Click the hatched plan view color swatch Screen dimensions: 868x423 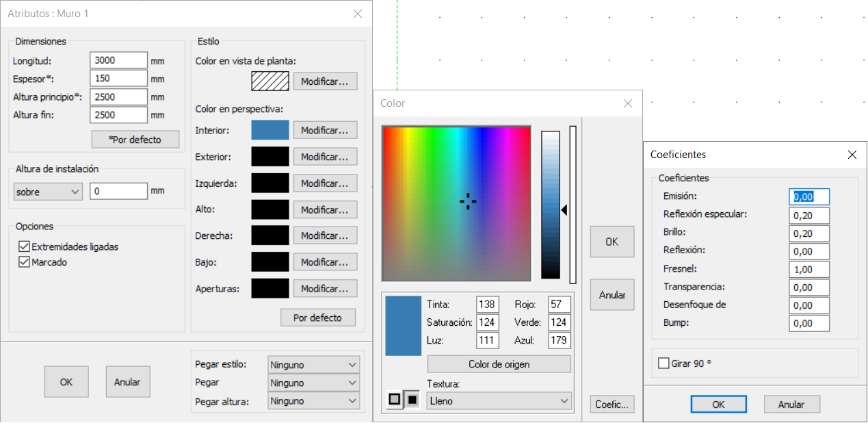pyautogui.click(x=270, y=81)
